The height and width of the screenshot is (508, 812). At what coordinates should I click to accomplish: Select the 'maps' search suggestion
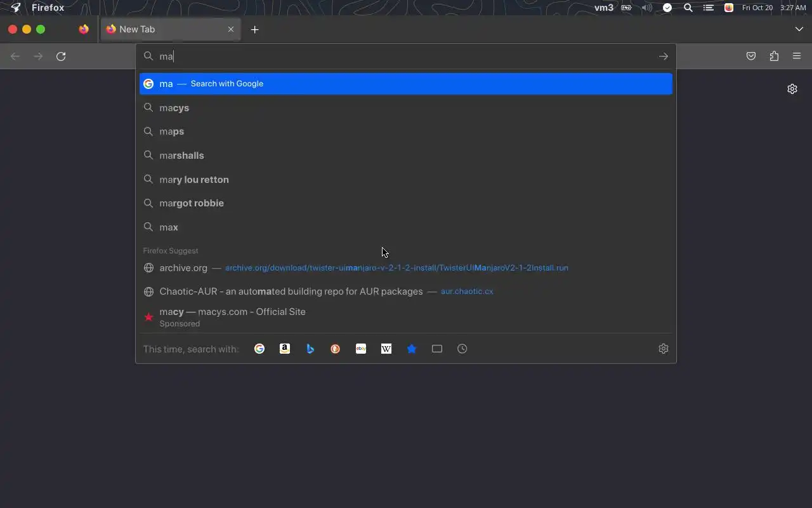(406, 131)
